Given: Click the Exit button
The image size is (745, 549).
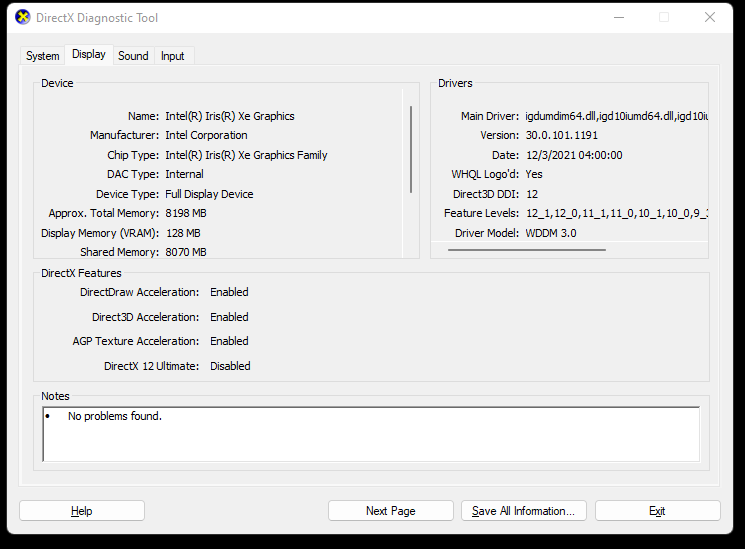Looking at the screenshot, I should (x=658, y=511).
